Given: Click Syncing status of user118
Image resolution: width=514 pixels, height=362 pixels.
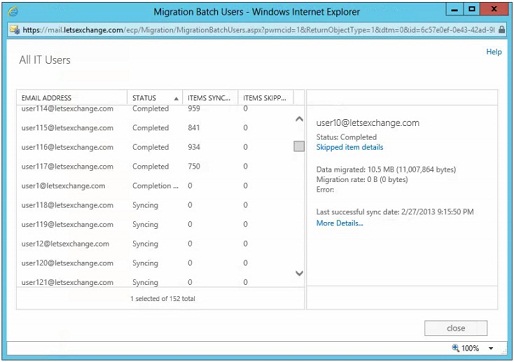Looking at the screenshot, I should click(x=145, y=205).
